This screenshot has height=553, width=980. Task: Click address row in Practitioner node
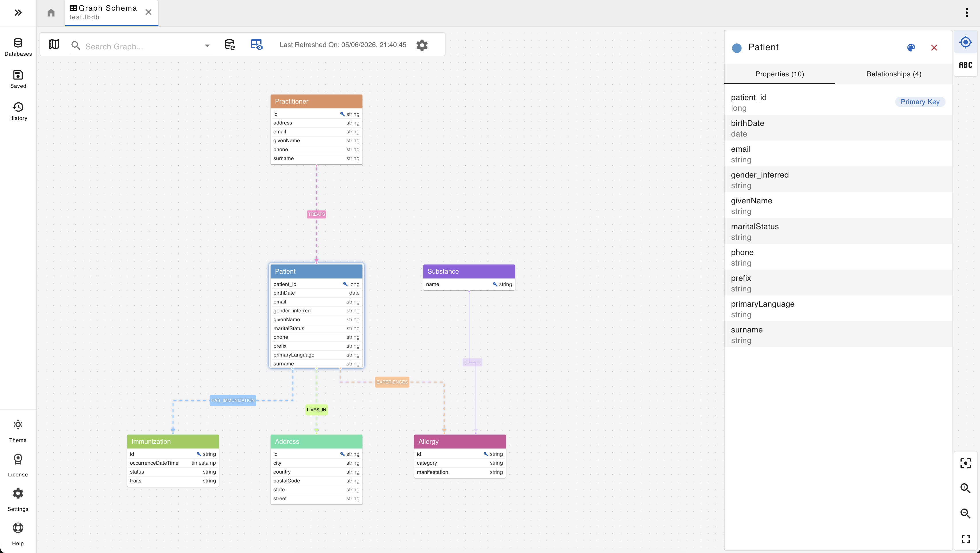pyautogui.click(x=316, y=123)
